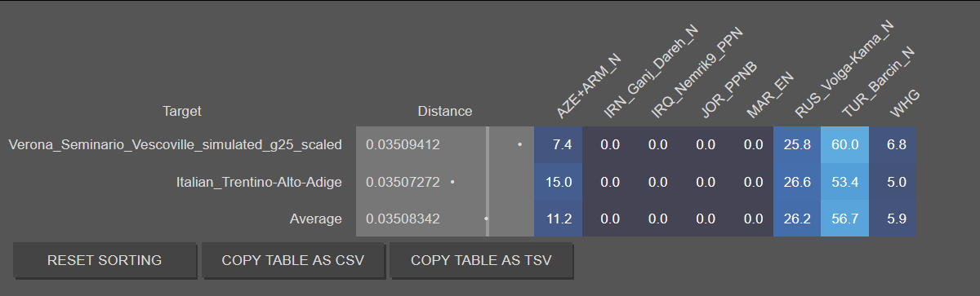Sort by the IRN_Ganj_Dareh_N column header

(651, 73)
